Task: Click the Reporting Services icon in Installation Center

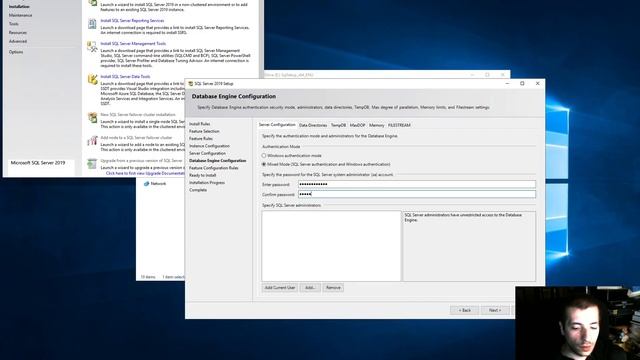Action: tap(92, 24)
